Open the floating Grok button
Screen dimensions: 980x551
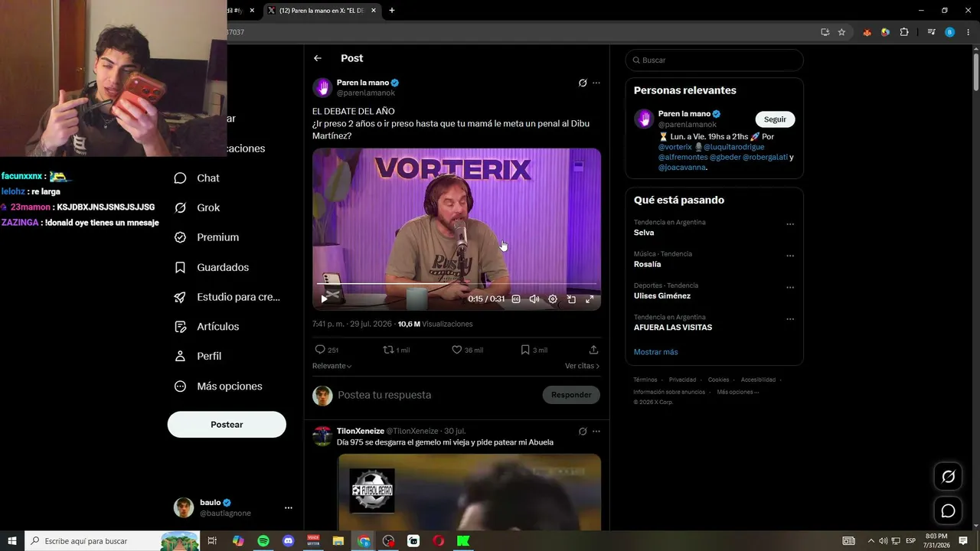click(x=948, y=477)
